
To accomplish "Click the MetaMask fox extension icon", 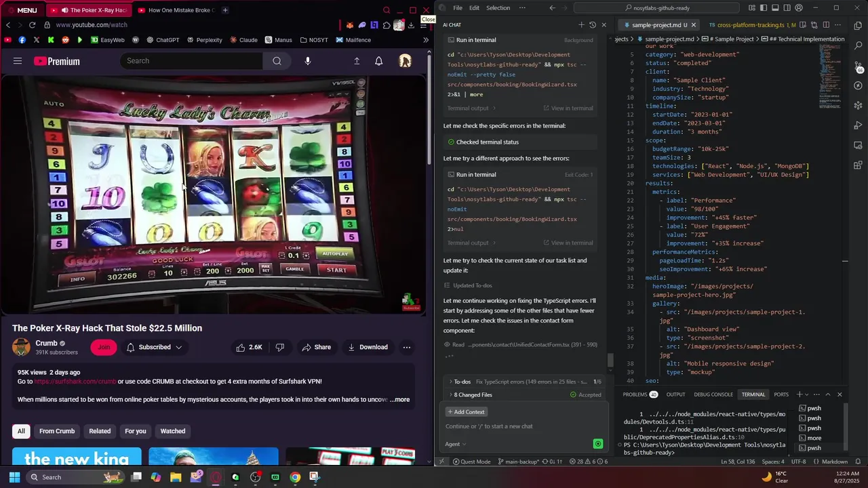I will 349,25.
